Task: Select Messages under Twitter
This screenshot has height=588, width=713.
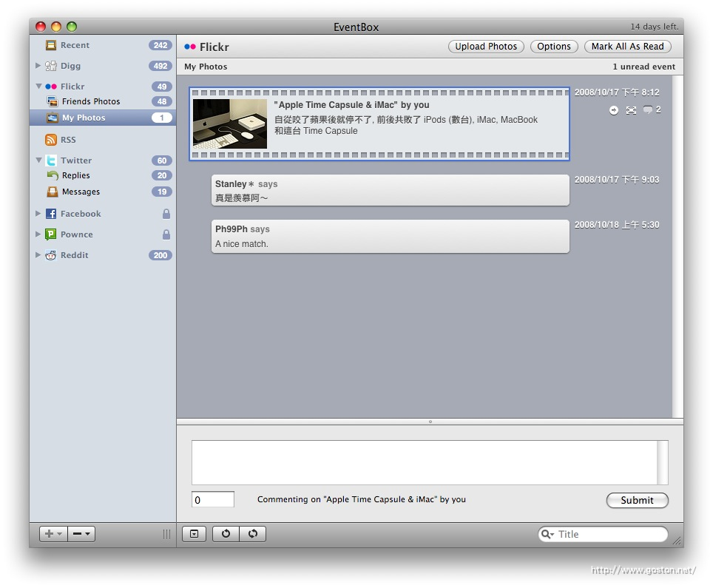Action: 103,192
